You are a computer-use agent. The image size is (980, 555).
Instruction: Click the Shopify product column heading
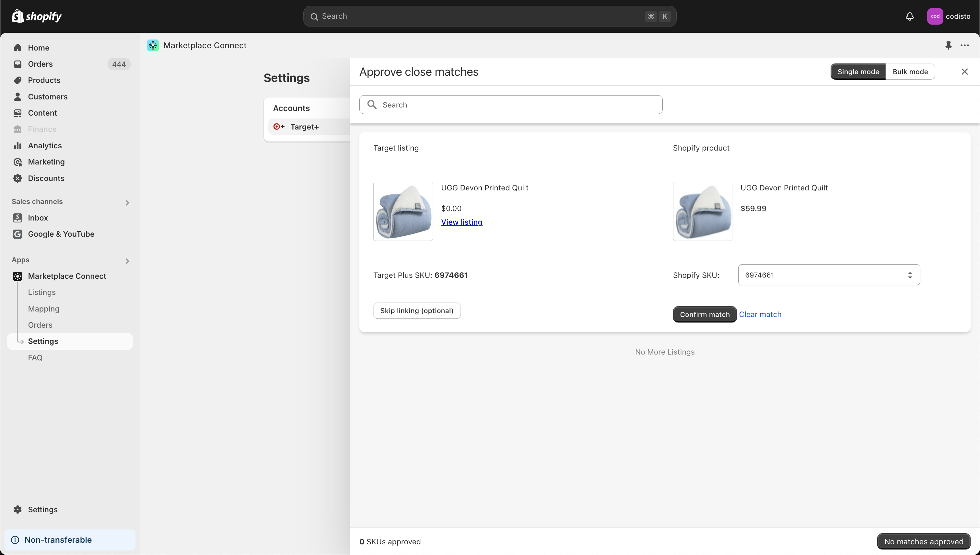click(x=701, y=148)
